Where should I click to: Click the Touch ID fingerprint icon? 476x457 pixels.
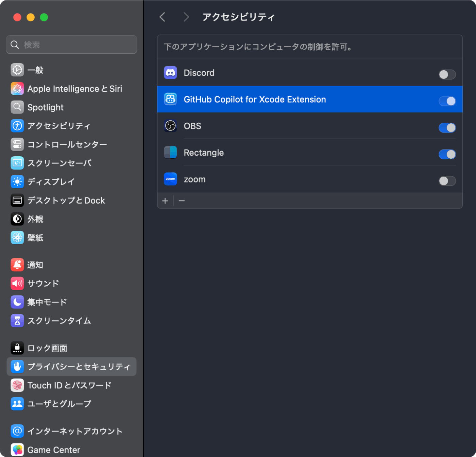pos(17,385)
